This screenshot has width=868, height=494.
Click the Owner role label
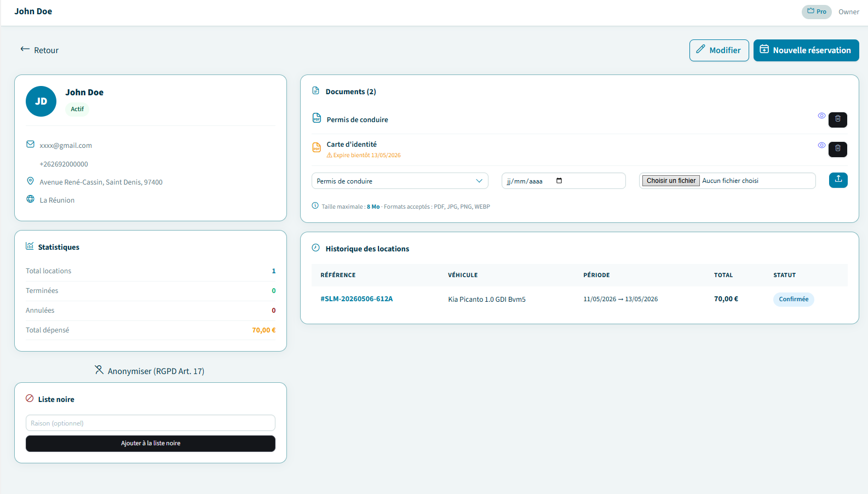click(x=849, y=12)
